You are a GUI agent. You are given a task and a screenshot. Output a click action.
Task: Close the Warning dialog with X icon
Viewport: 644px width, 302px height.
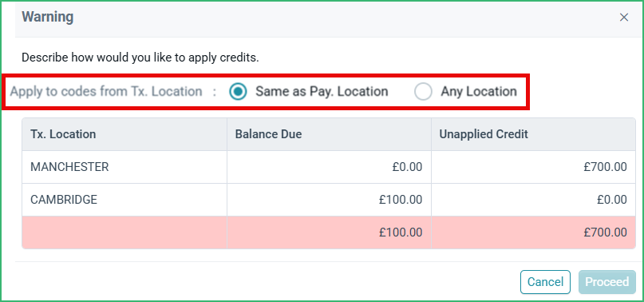pos(624,18)
